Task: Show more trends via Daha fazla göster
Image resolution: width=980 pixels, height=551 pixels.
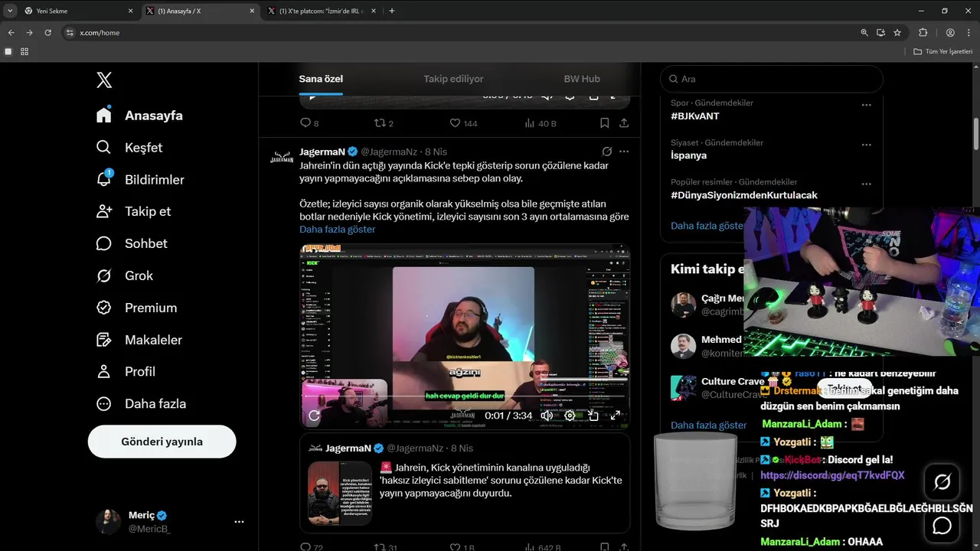Action: coord(707,226)
